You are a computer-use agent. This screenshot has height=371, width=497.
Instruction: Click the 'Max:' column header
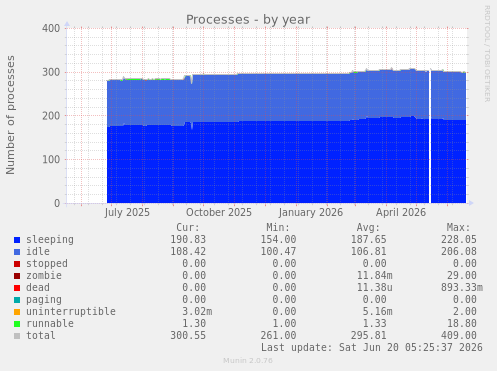[x=459, y=227]
